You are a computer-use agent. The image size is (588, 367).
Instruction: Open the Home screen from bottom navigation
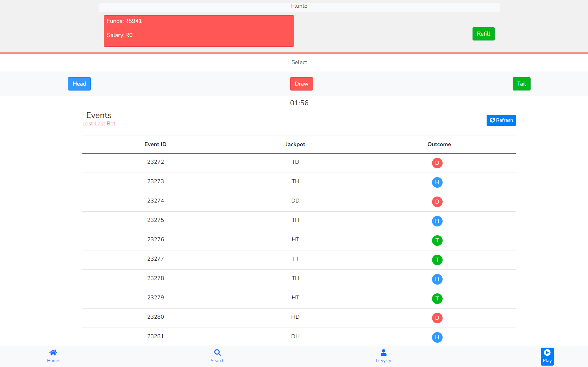tap(53, 356)
